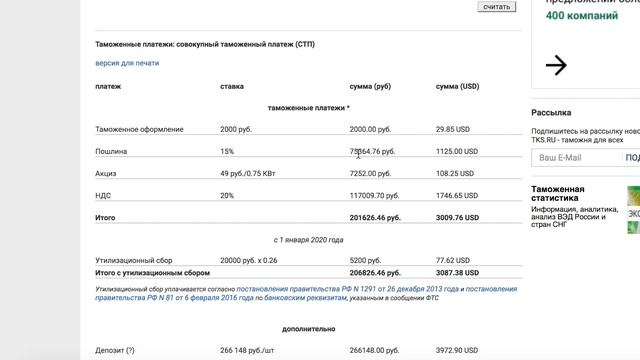The width and height of the screenshot is (640, 360).
Task: Select the Пошлина row label
Action: 111,151
